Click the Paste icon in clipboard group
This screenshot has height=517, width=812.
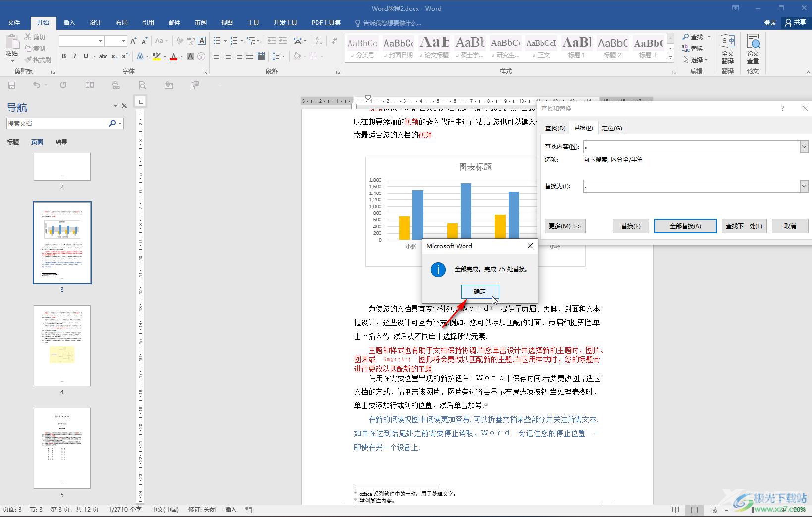(12, 42)
